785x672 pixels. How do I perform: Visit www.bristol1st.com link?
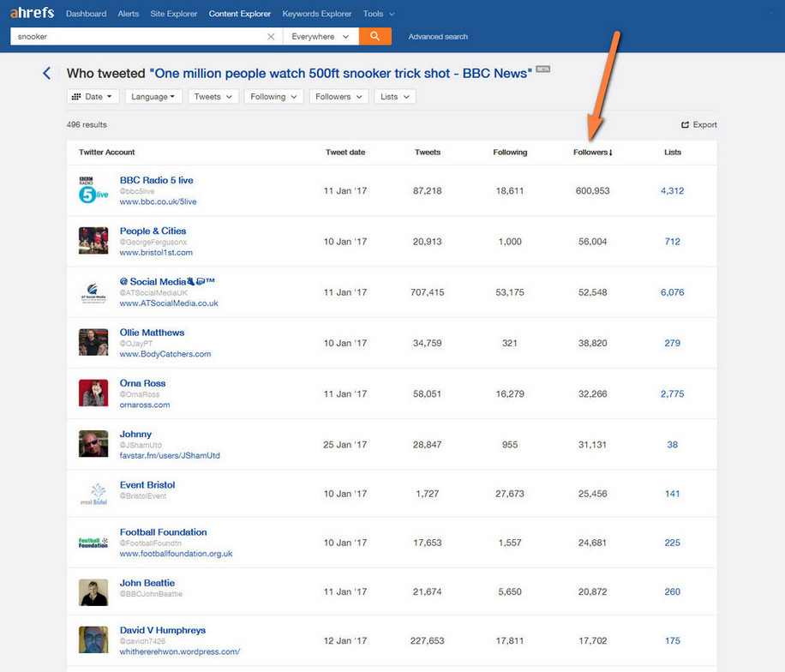click(156, 253)
